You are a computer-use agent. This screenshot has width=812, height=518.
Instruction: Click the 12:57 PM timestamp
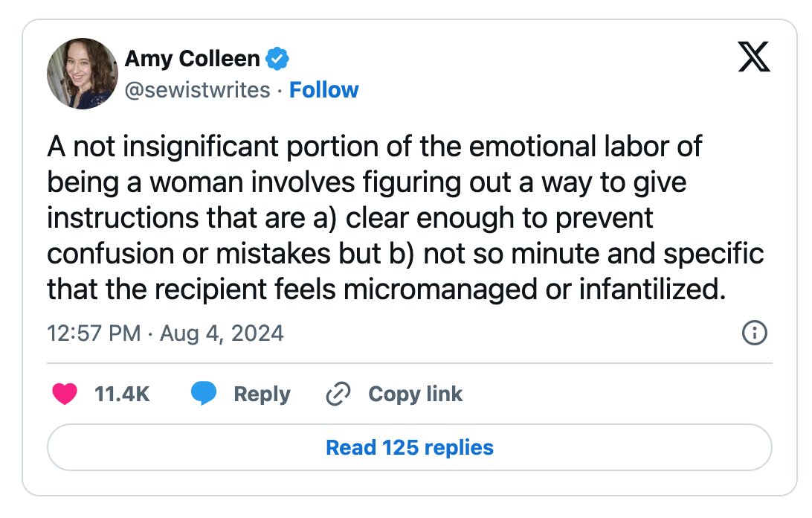[x=94, y=333]
